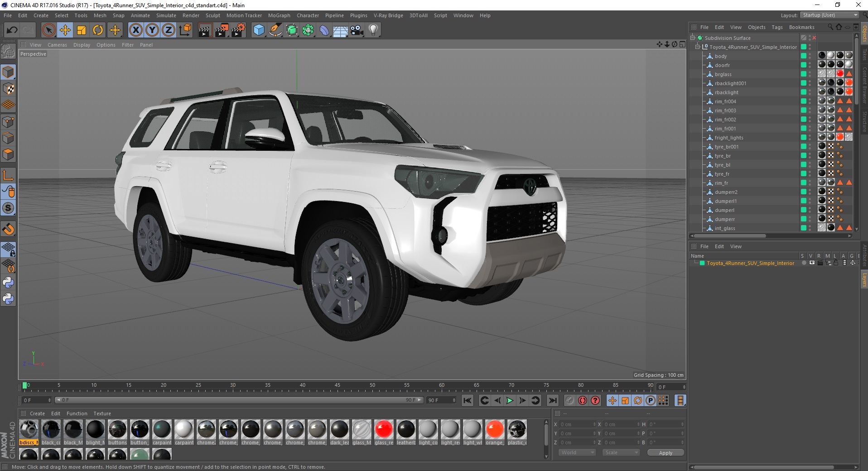Select chrome material thumbnail beside dark_lea
The image size is (868, 471).
tap(317, 432)
